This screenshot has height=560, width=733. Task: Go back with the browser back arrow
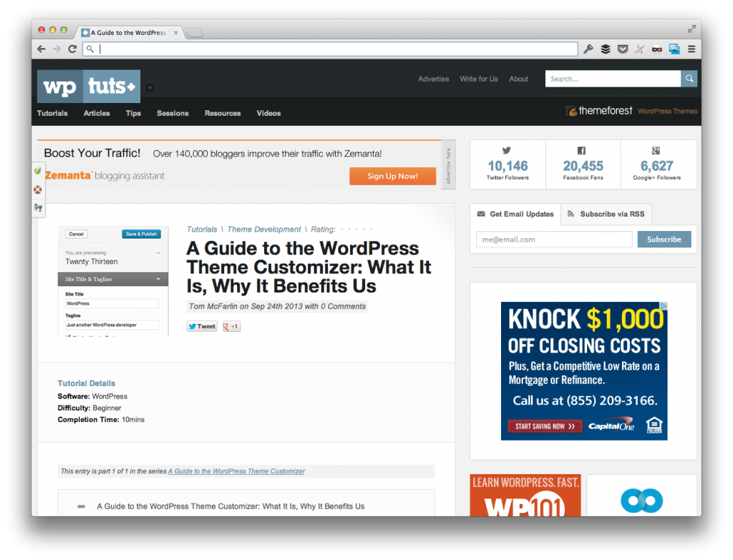pyautogui.click(x=42, y=49)
